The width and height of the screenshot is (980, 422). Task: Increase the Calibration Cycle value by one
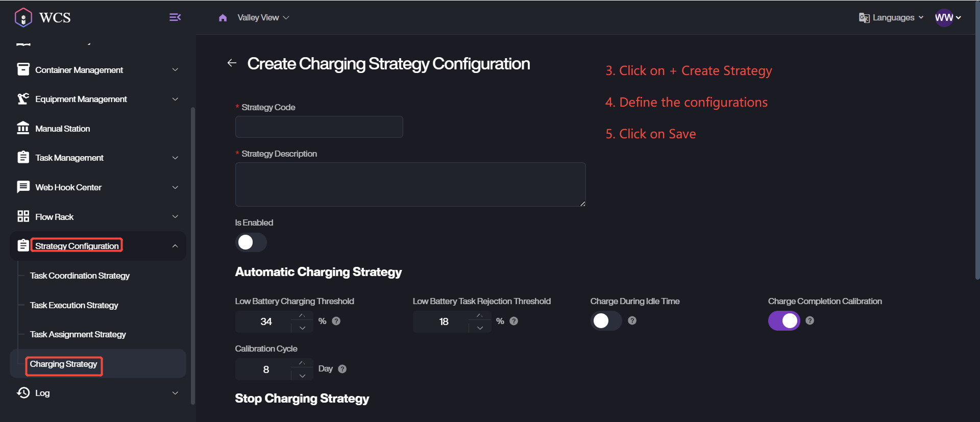302,363
